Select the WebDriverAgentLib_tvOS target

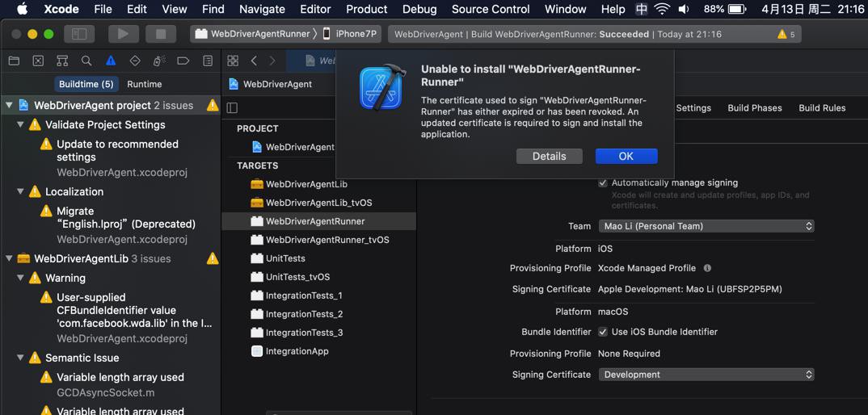pyautogui.click(x=318, y=203)
